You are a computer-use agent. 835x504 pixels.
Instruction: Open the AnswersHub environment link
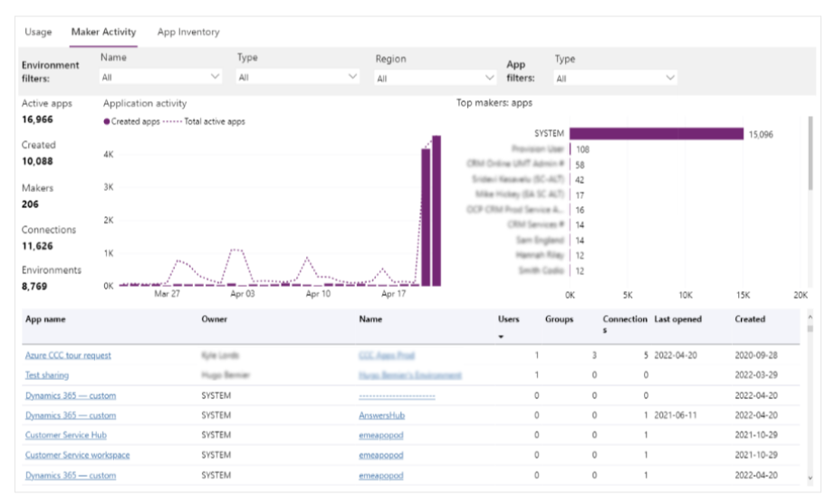[x=384, y=415]
